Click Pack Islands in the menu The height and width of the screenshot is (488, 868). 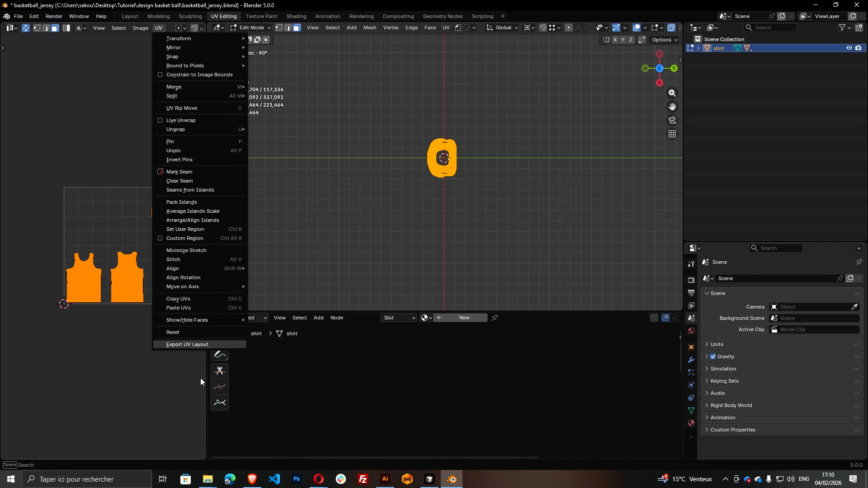pyautogui.click(x=182, y=202)
